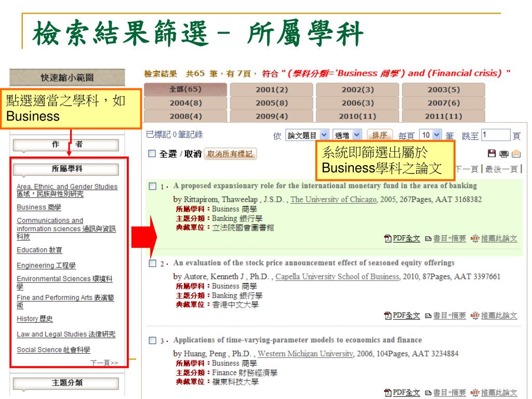Select the 2007(6) year tab
The image size is (532, 399).
coord(444,103)
